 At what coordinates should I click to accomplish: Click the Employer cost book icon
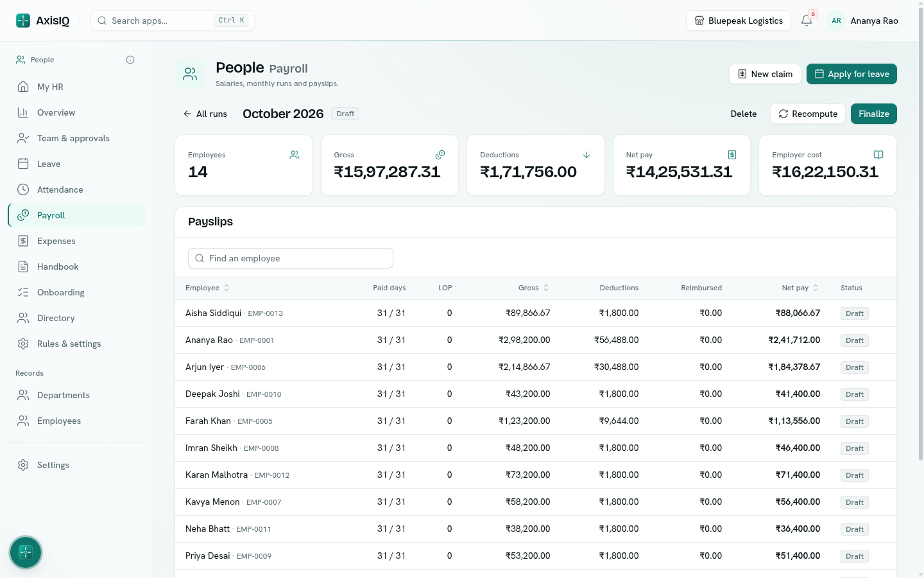878,155
